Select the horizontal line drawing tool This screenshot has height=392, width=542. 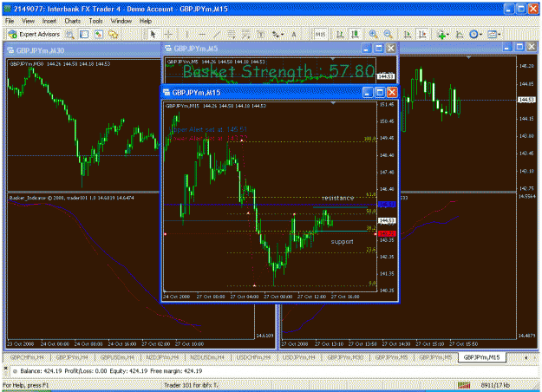click(x=202, y=34)
